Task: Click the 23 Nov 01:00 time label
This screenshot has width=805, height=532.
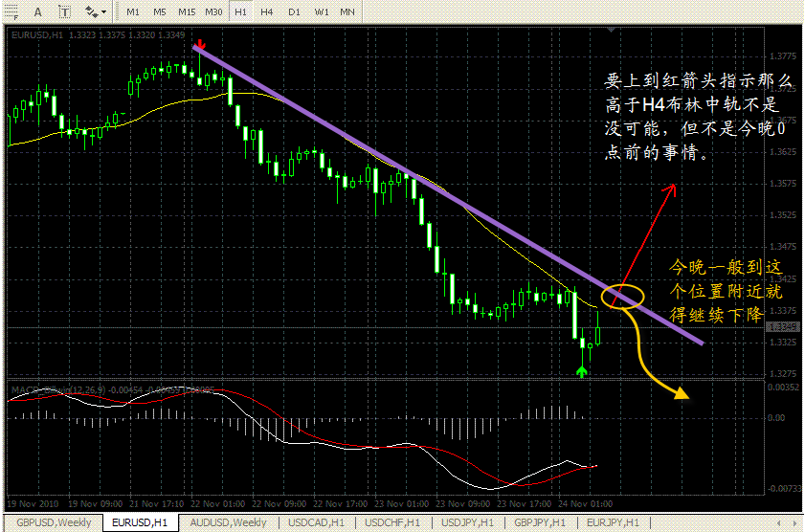Action: [x=401, y=504]
